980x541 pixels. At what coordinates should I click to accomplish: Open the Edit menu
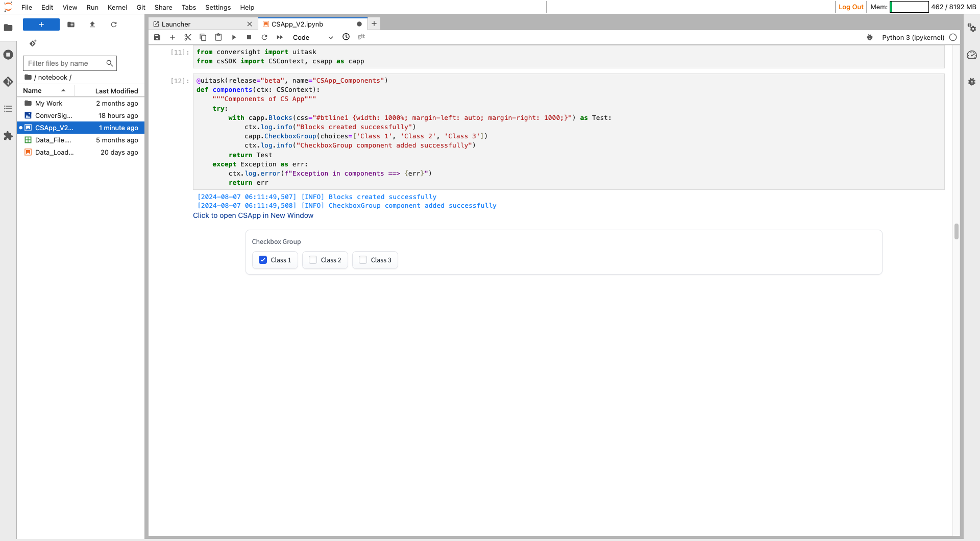pyautogui.click(x=47, y=7)
